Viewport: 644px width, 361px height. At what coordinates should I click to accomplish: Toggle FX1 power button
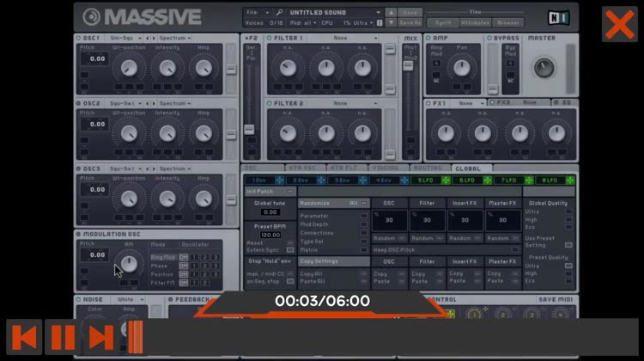click(428, 104)
